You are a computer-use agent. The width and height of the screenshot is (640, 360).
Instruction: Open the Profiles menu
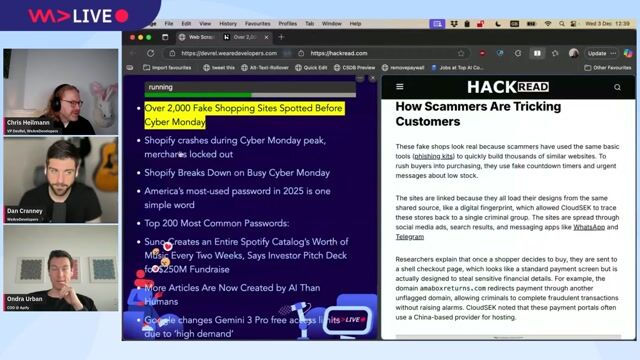[288, 24]
